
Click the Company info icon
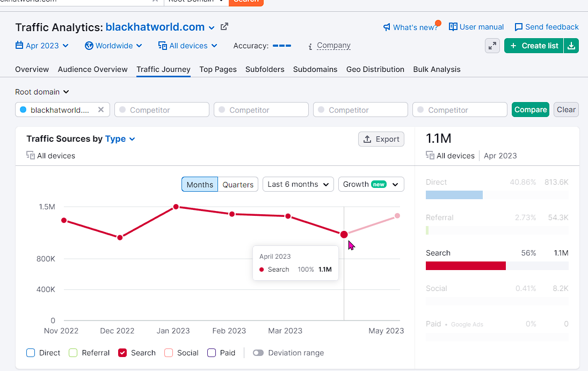pos(310,46)
